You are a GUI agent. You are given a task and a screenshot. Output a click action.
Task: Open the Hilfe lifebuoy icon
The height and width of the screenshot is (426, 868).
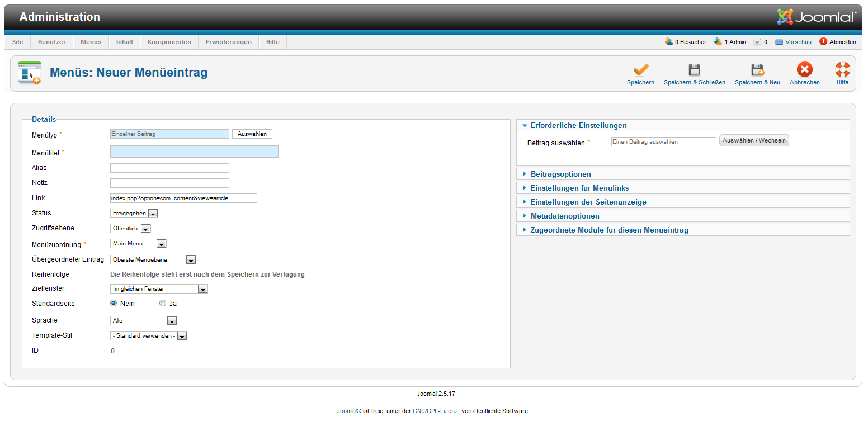tap(842, 70)
